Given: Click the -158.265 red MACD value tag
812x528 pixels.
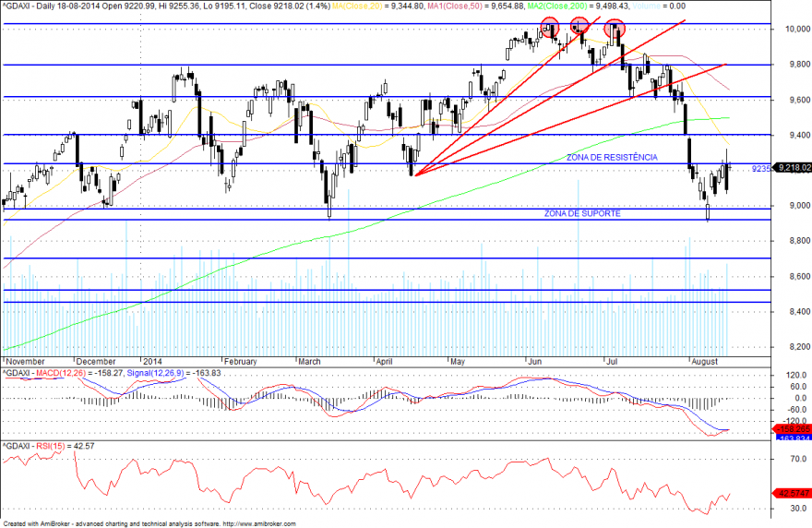Looking at the screenshot, I should [792, 429].
